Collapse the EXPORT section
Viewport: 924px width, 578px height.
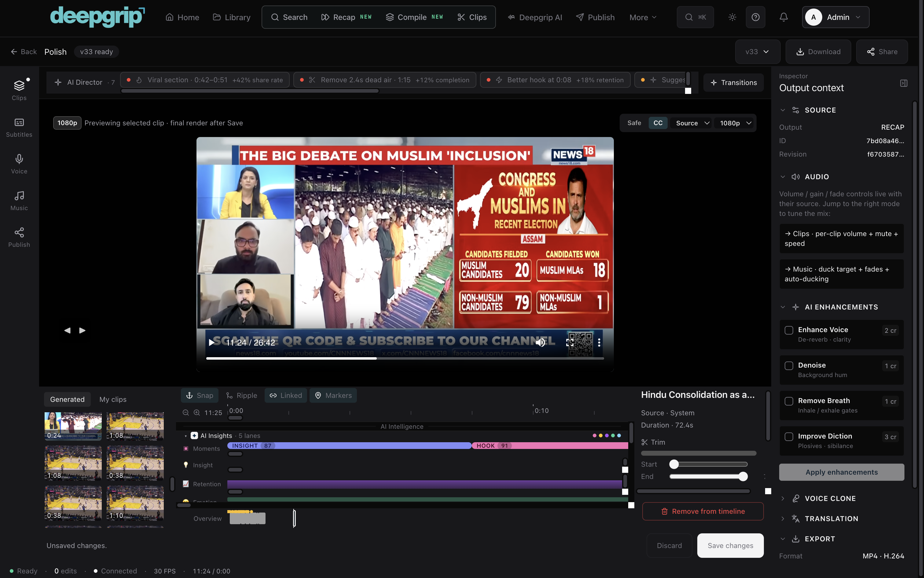pos(783,539)
